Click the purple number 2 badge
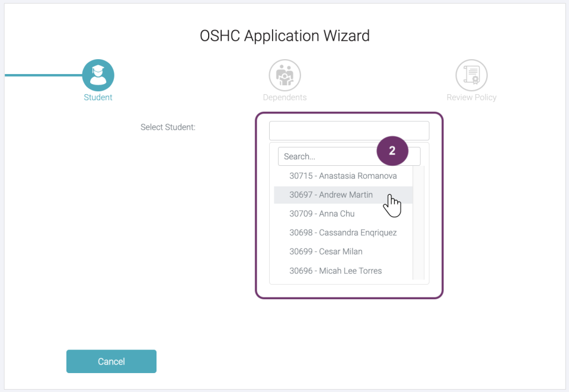 [392, 151]
